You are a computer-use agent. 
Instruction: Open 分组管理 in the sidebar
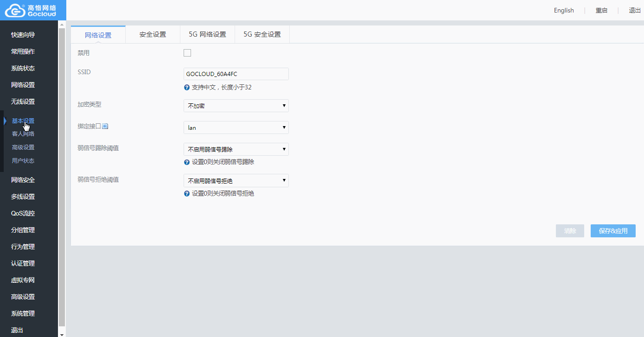23,230
